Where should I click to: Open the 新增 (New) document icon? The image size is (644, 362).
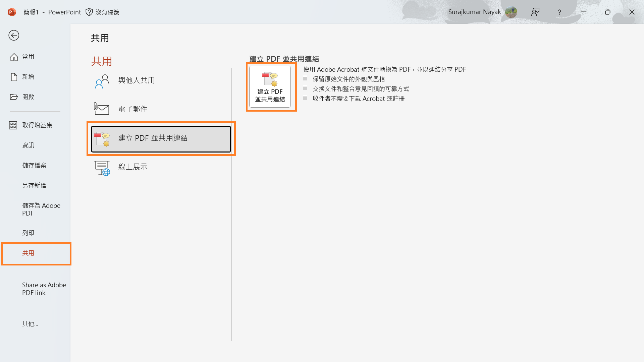tap(14, 77)
